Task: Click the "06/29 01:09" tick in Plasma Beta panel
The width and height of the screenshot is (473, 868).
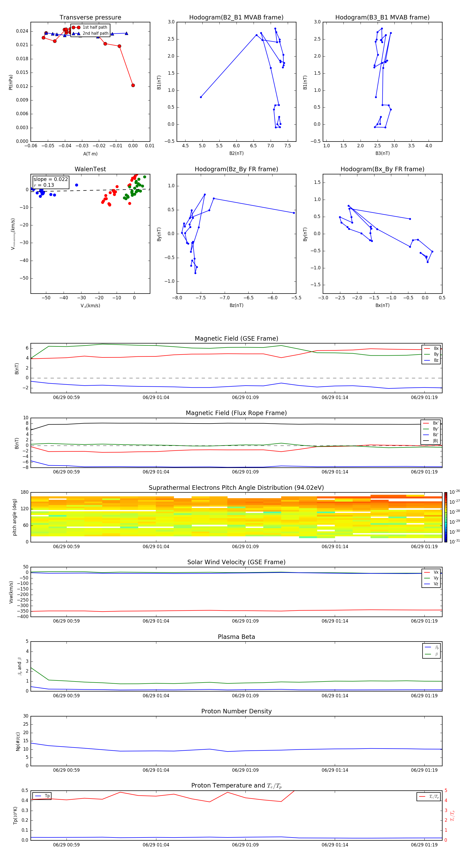Action: click(x=245, y=695)
